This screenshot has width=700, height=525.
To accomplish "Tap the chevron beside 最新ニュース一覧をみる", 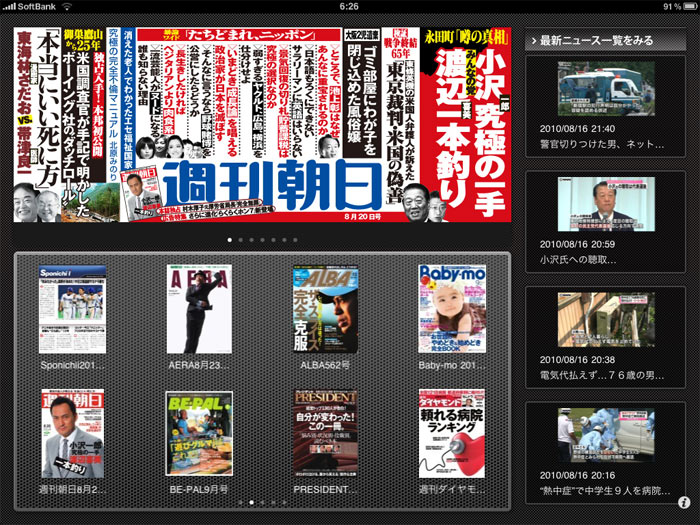I will tap(533, 41).
